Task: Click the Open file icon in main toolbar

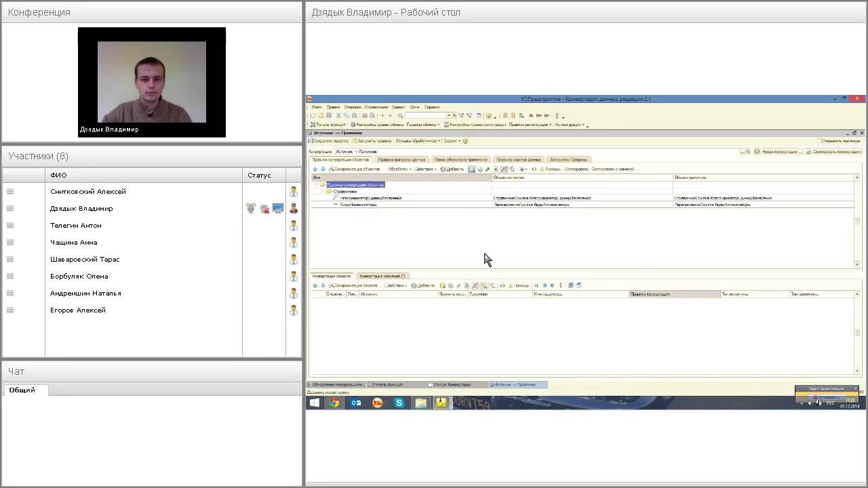Action: tap(321, 115)
